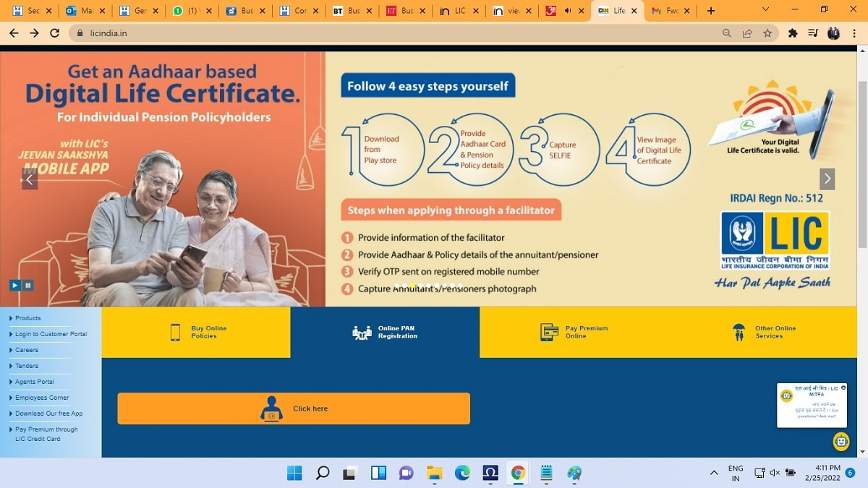Pause the banner slideshow
Screen dimensions: 868x488
(x=27, y=285)
